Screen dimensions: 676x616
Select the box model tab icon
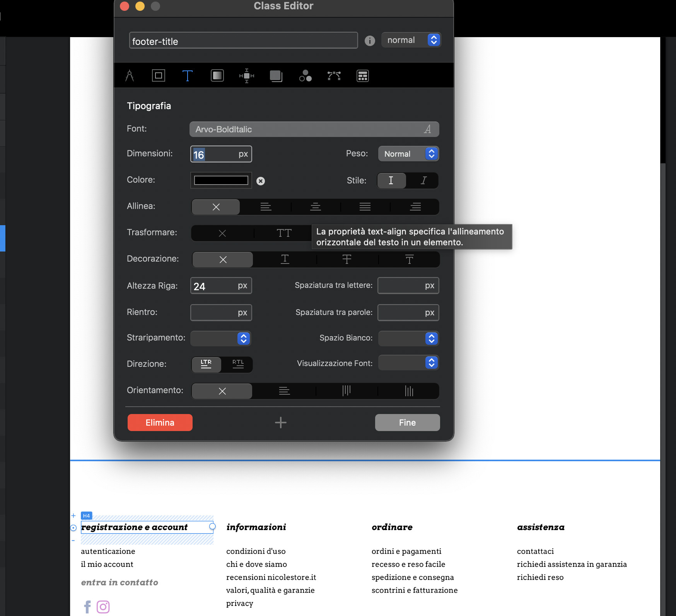pyautogui.click(x=159, y=76)
